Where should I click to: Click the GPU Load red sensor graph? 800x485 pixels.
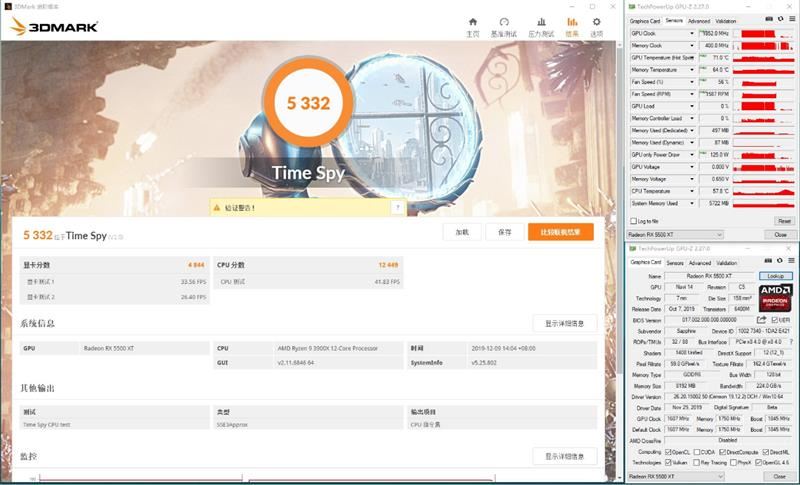764,107
